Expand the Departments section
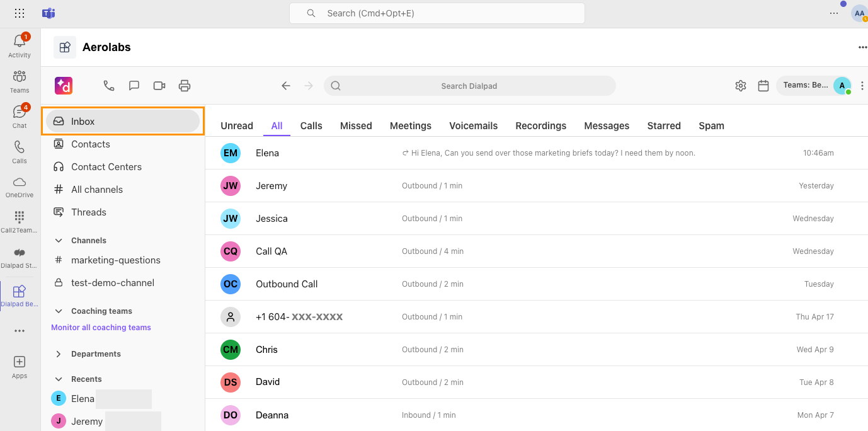 pyautogui.click(x=59, y=354)
